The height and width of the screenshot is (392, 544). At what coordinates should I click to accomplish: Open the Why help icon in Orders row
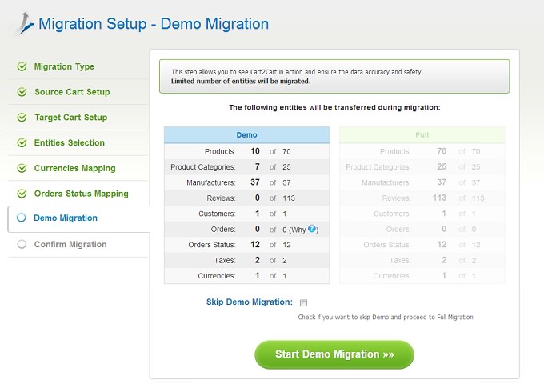[312, 229]
